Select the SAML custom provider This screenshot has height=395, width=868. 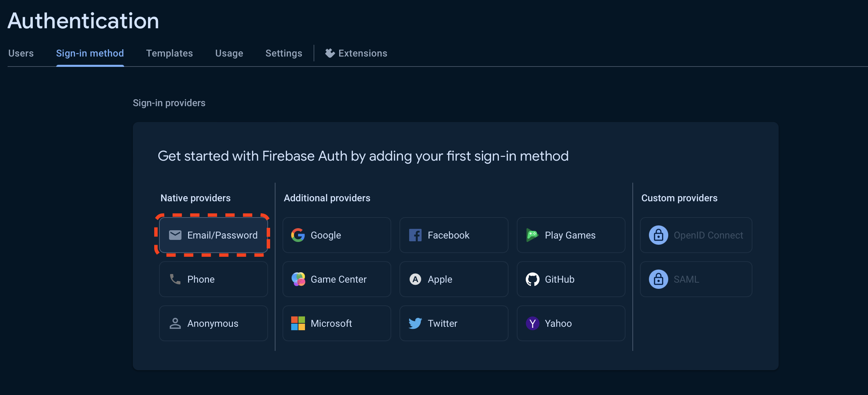coord(696,279)
